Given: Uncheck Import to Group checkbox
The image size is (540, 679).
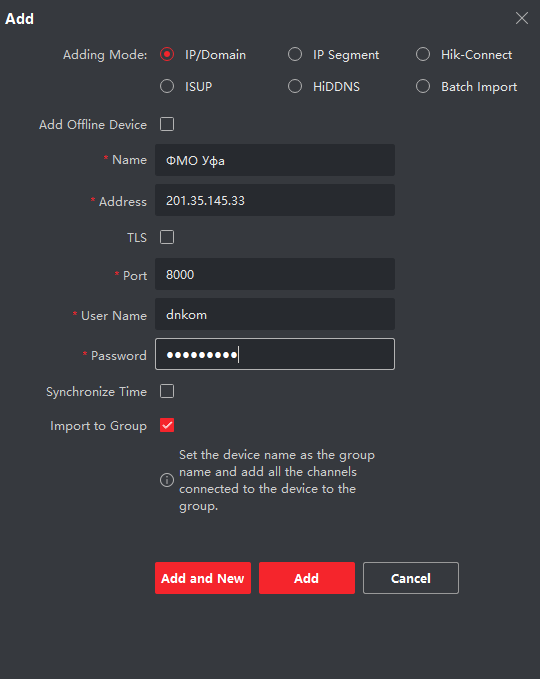Looking at the screenshot, I should 167,425.
